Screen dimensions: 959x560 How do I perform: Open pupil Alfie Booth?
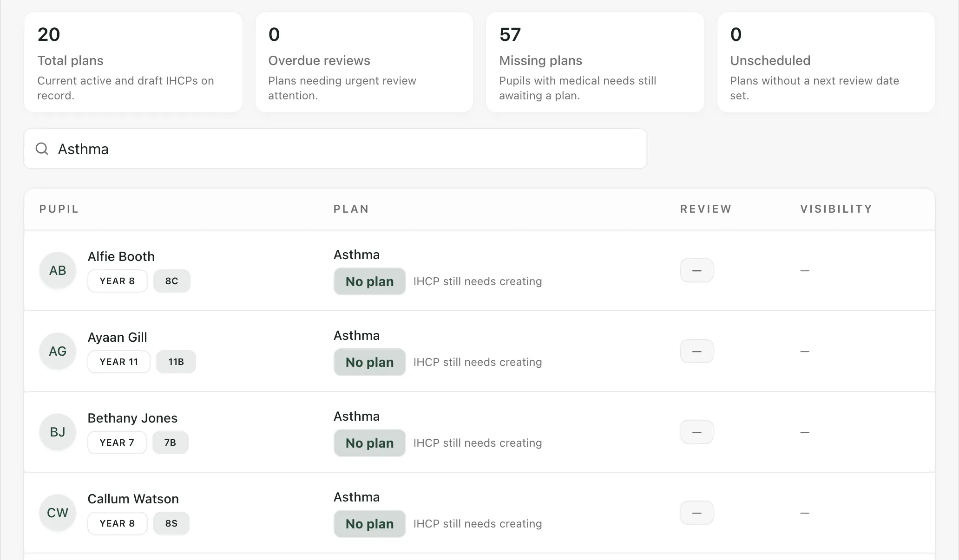(x=121, y=256)
